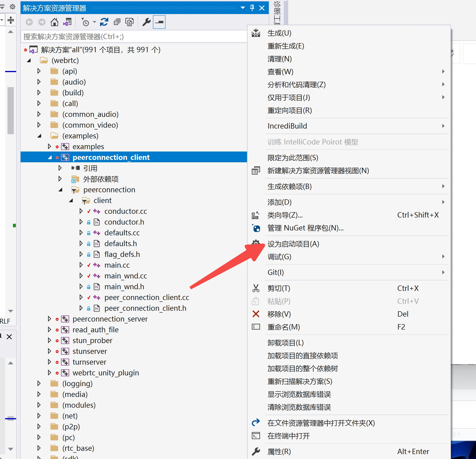Select the main.cc file
Screen dimensions: 476x459
[117, 265]
